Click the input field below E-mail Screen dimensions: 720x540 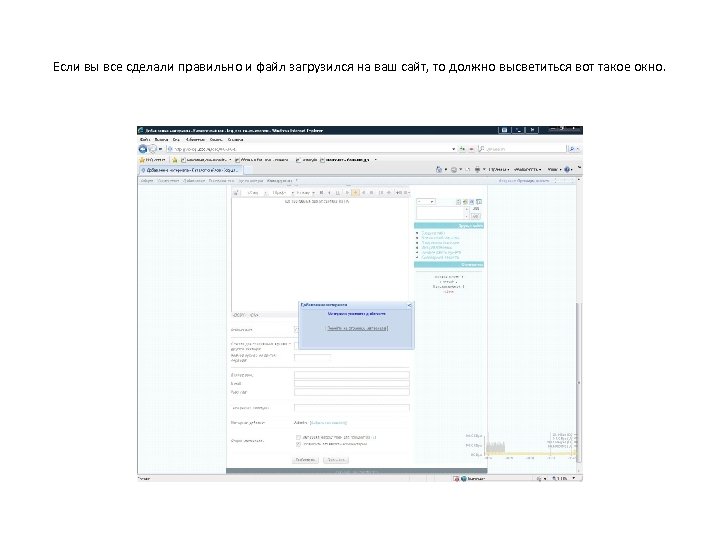[351, 392]
